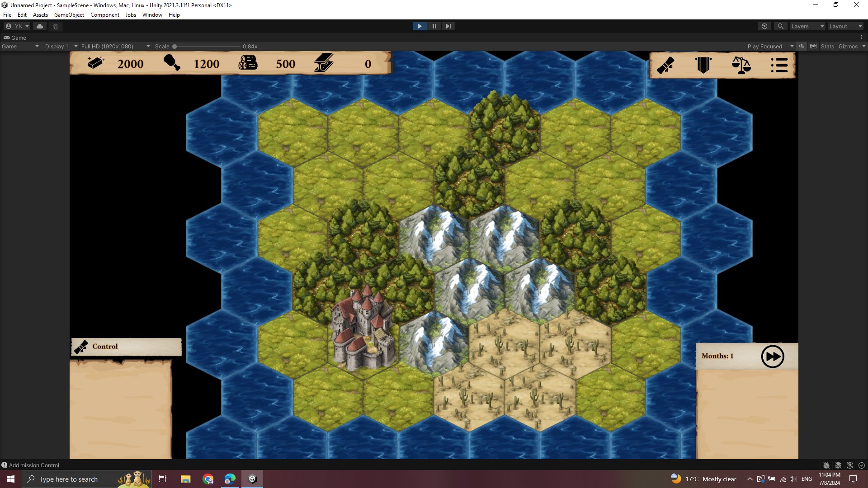The height and width of the screenshot is (488, 868).
Task: Toggle the Stats overlay
Action: (827, 46)
